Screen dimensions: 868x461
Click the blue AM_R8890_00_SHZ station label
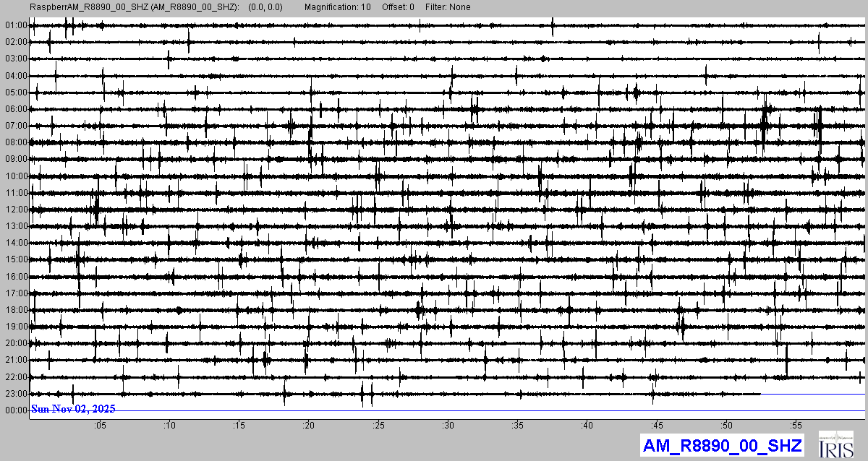721,445
